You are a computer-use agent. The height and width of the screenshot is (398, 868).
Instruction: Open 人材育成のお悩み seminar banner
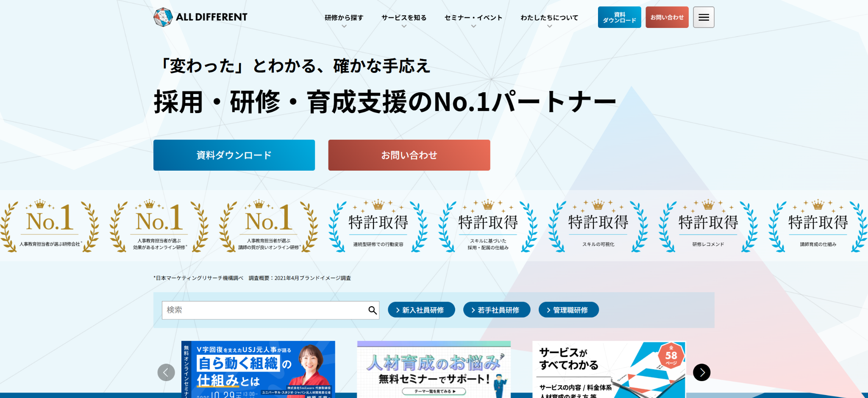coord(434,369)
